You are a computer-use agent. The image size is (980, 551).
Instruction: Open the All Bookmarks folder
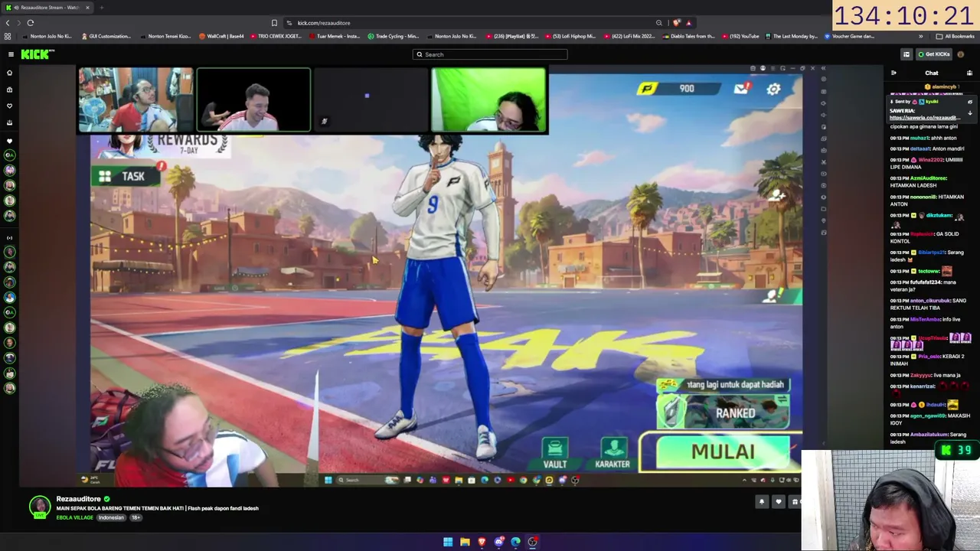tap(955, 36)
